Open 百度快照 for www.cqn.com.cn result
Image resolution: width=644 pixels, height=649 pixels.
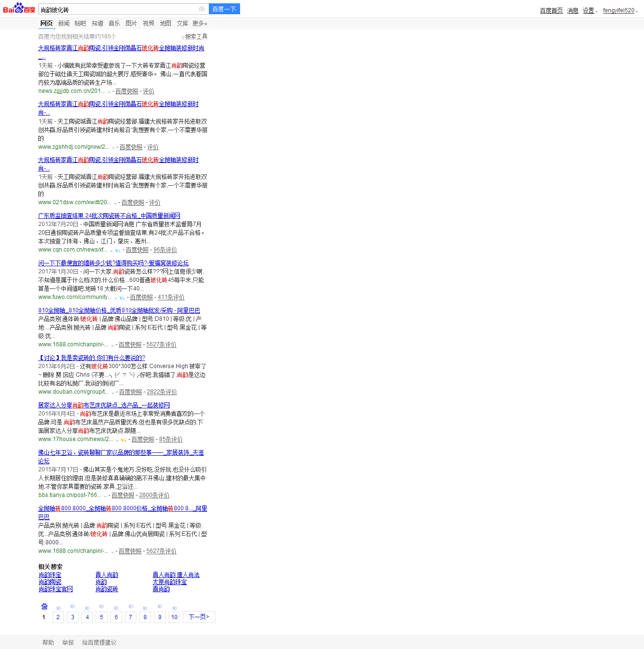(x=137, y=250)
